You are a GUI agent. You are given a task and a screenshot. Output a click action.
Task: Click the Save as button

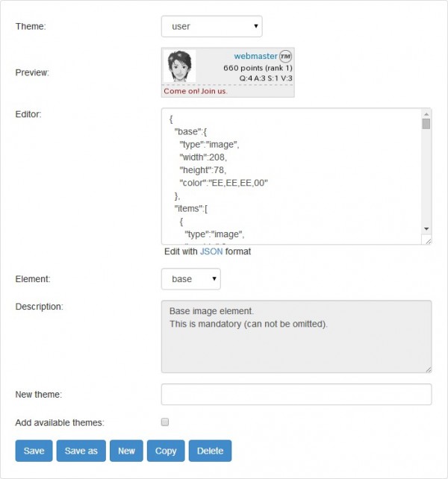[x=81, y=451]
